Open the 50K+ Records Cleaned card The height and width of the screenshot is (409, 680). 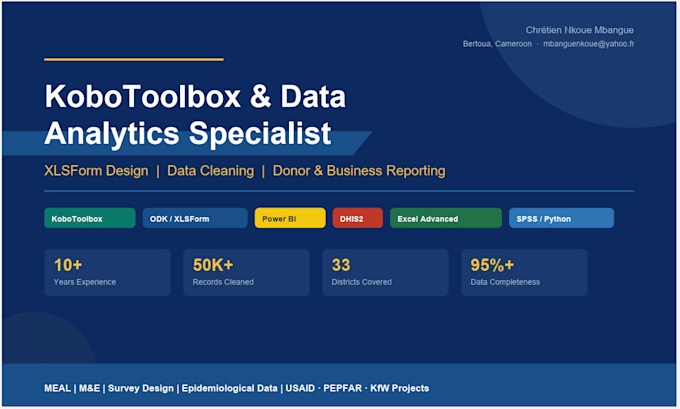point(246,272)
